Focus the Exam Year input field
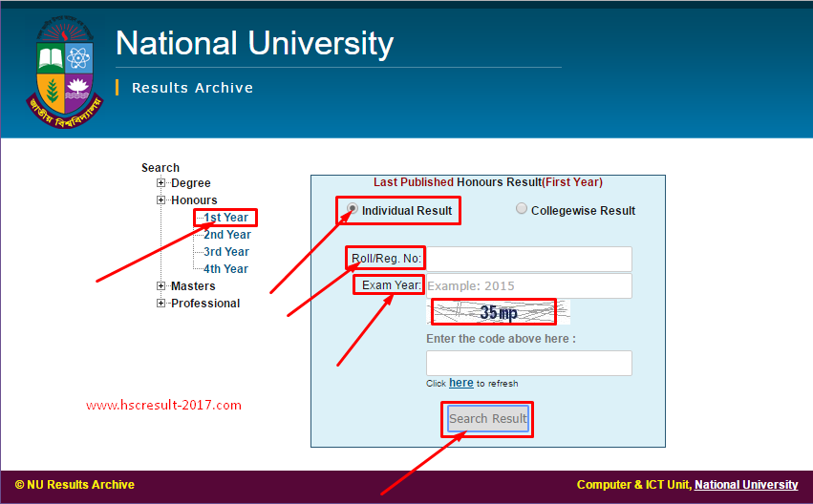Viewport: 813px width, 504px height. 529,286
